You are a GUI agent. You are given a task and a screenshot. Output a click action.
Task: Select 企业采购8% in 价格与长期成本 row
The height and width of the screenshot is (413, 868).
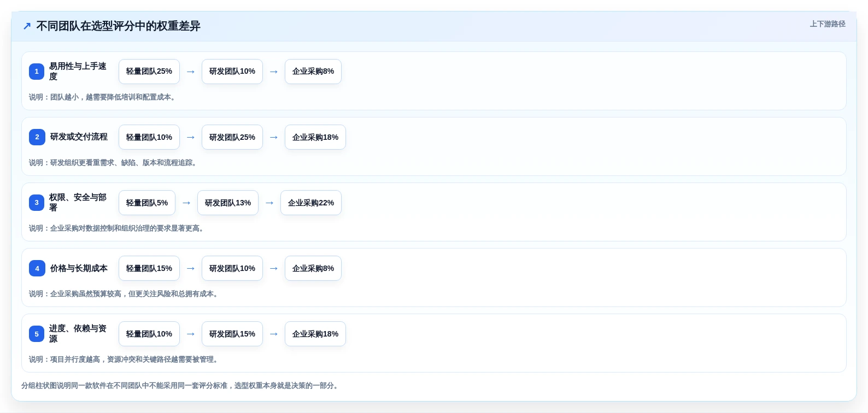coord(313,268)
